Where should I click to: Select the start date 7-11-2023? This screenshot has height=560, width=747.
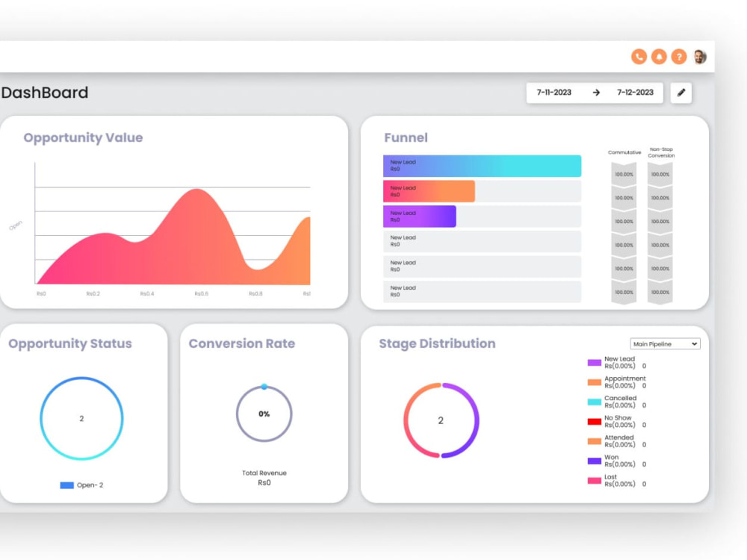point(554,93)
